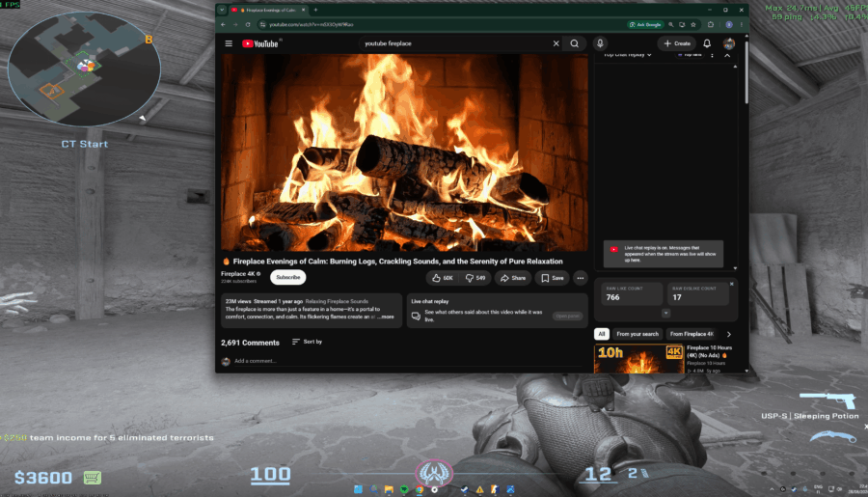Click the RAW LIKE COUNT value 766
This screenshot has width=868, height=497.
(x=612, y=297)
